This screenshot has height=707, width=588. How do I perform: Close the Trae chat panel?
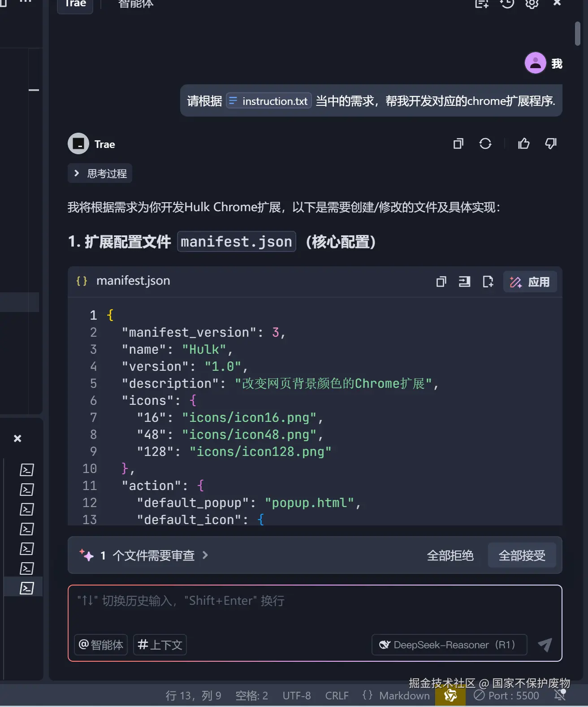557,3
